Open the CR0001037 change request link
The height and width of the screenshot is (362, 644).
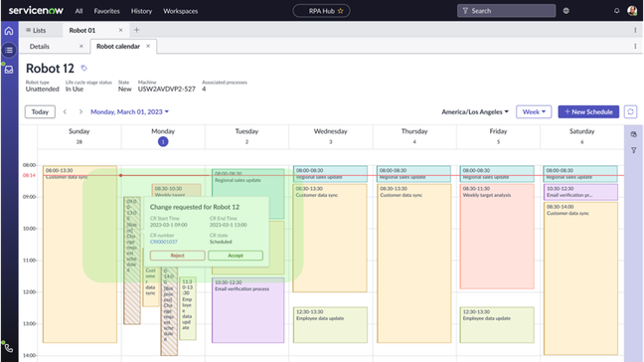click(x=163, y=242)
